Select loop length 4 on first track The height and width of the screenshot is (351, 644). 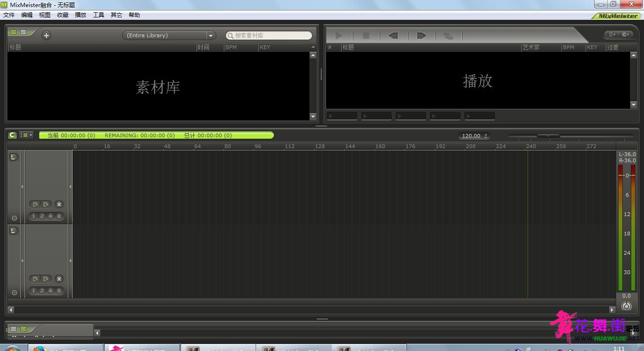click(x=50, y=217)
